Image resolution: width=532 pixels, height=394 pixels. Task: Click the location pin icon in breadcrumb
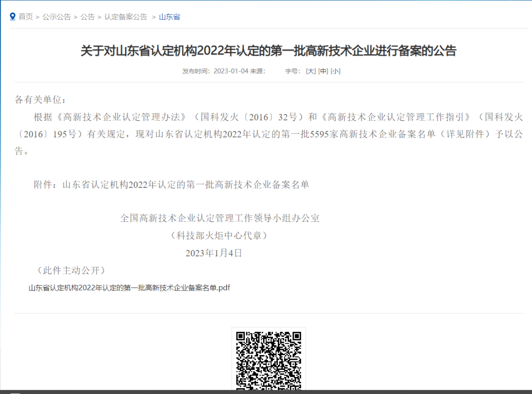click(x=13, y=17)
